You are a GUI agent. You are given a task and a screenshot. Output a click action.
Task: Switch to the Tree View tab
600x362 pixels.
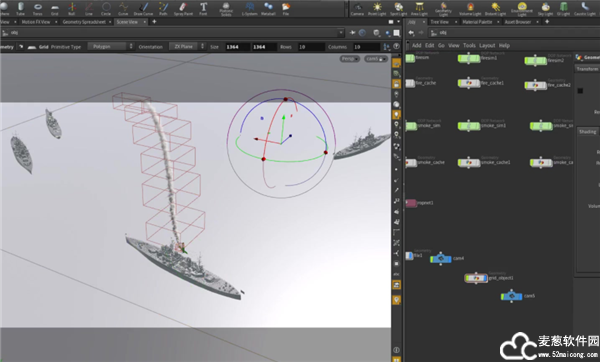pyautogui.click(x=439, y=22)
